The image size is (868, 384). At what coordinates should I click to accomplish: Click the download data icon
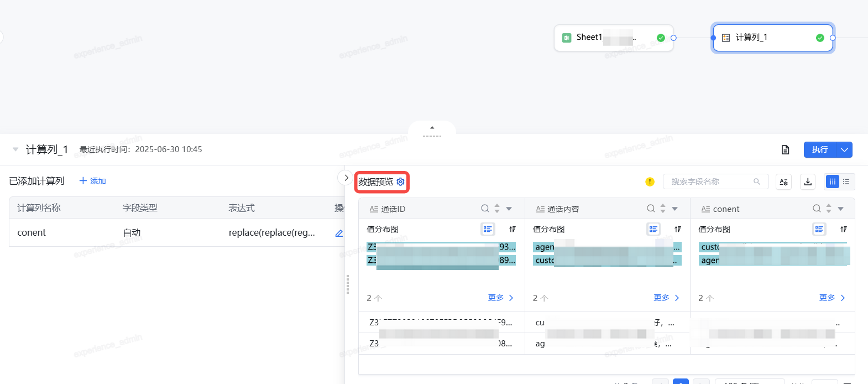[808, 181]
